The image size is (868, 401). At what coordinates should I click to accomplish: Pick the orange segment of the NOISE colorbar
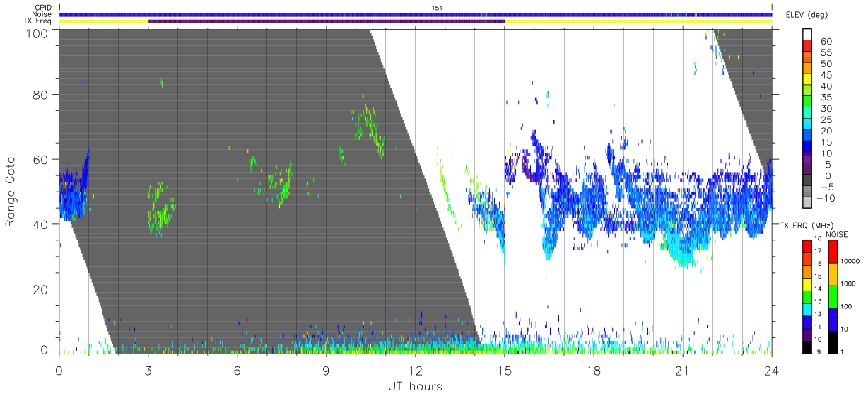coord(832,274)
